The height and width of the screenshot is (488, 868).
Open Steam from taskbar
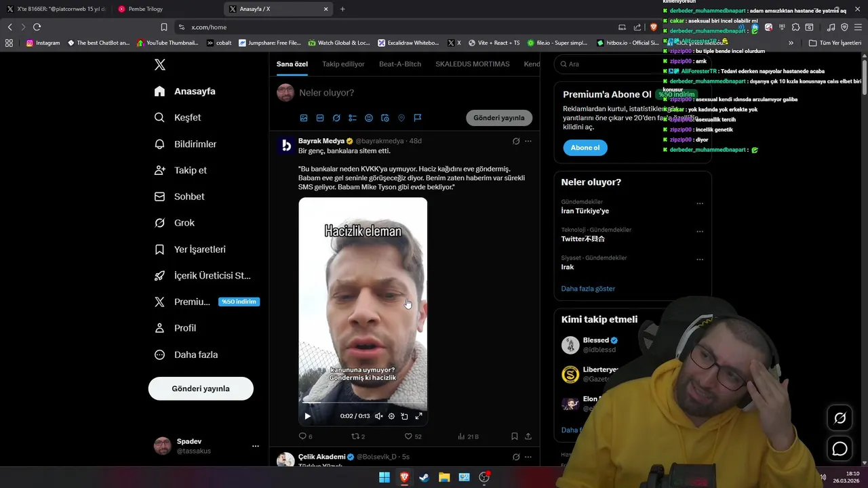424,477
